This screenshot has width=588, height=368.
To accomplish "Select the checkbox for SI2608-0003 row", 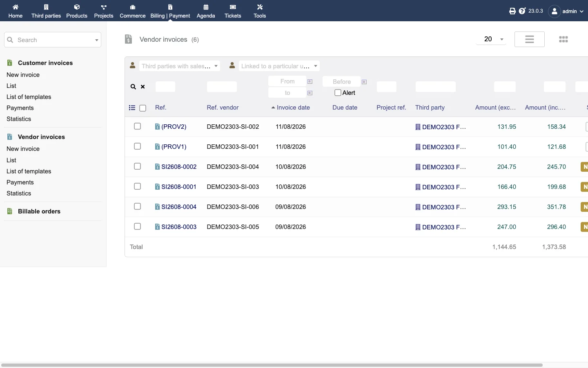I will (x=138, y=227).
